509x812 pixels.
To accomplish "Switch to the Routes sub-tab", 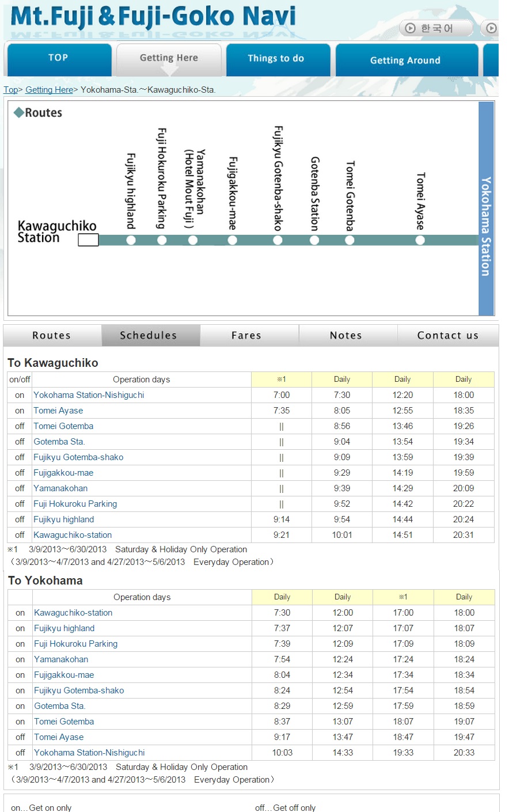I will [52, 335].
